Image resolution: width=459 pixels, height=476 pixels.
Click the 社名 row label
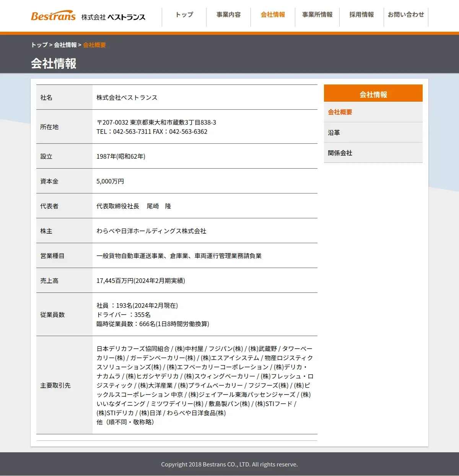coord(46,97)
